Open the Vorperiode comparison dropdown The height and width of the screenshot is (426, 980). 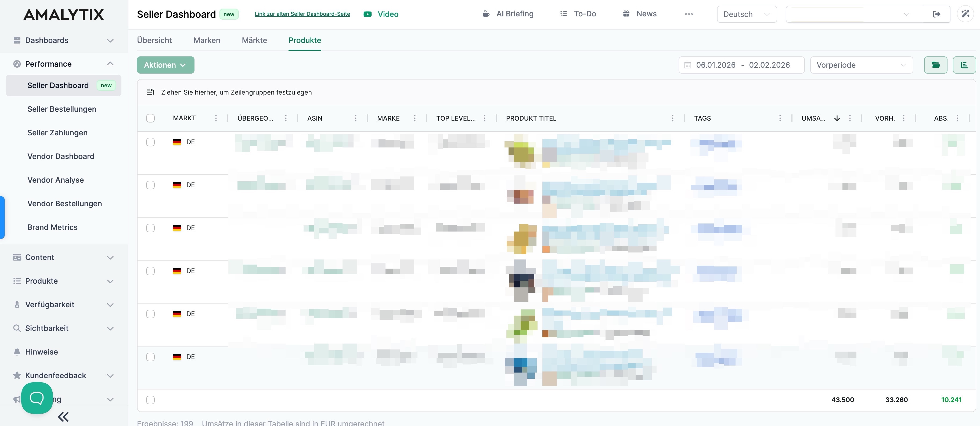coord(861,65)
